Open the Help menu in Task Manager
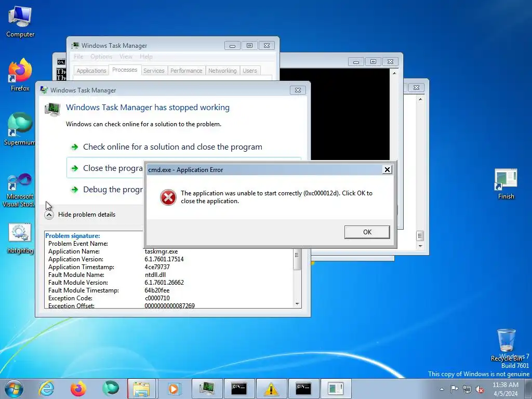The image size is (532, 399). (x=146, y=57)
